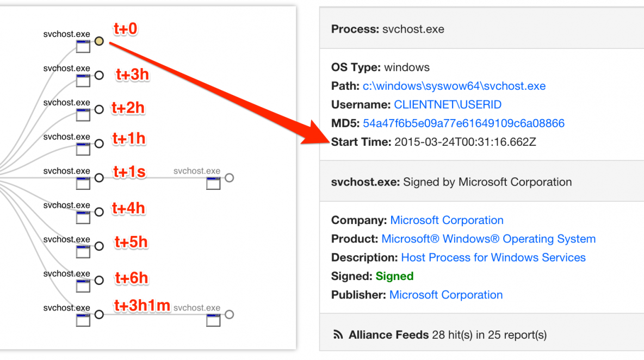
Task: Open the Microsoft Windows Operating System product link
Action: click(x=488, y=239)
